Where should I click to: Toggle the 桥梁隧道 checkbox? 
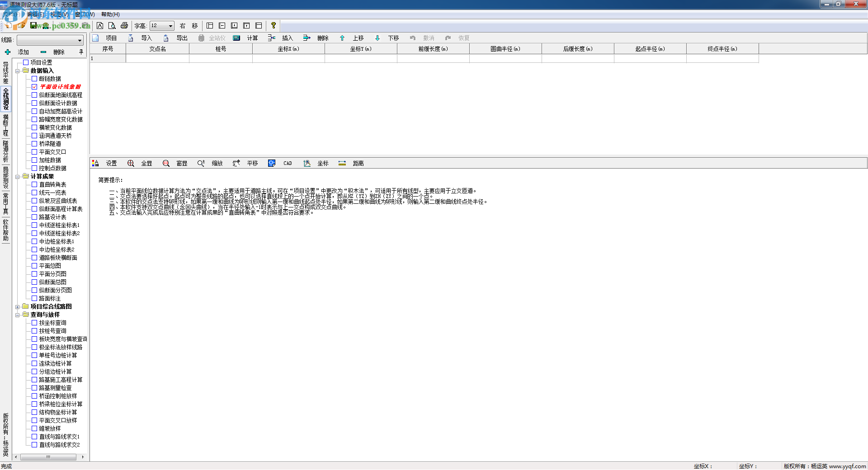[34, 144]
